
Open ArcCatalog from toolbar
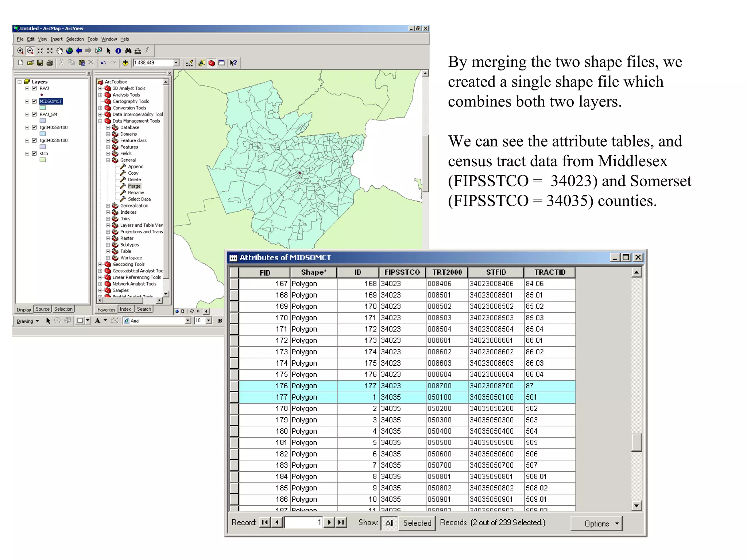click(201, 63)
